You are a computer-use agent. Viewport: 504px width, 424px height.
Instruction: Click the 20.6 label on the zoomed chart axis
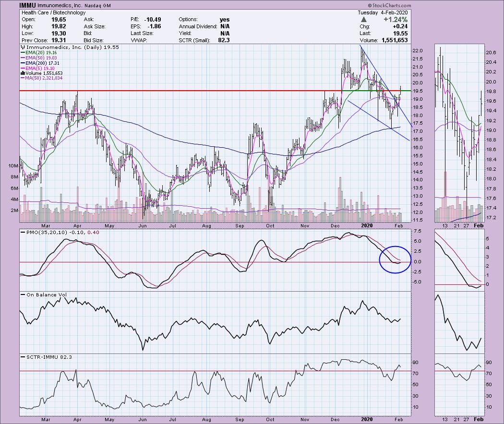[492, 52]
